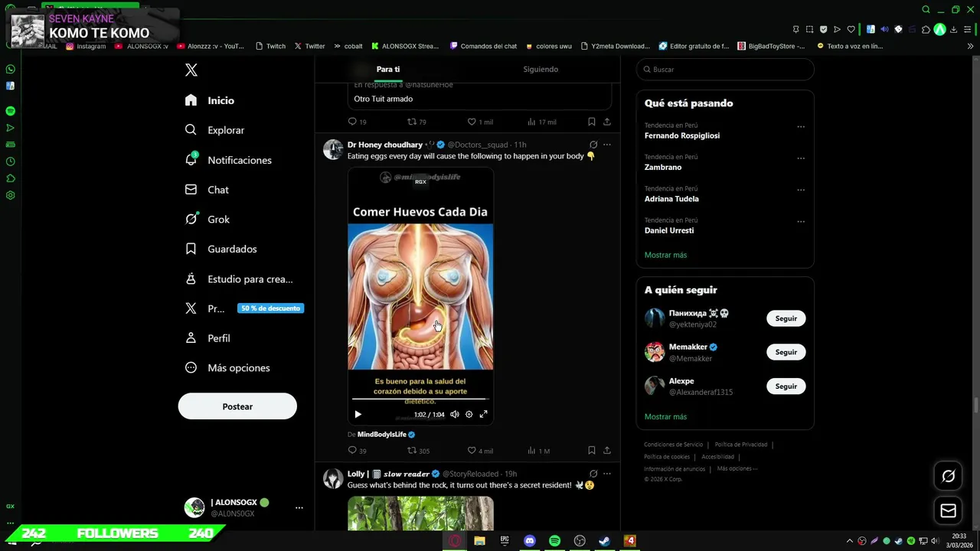This screenshot has width=980, height=551.
Task: Switch to Para ti tab
Action: click(x=388, y=69)
